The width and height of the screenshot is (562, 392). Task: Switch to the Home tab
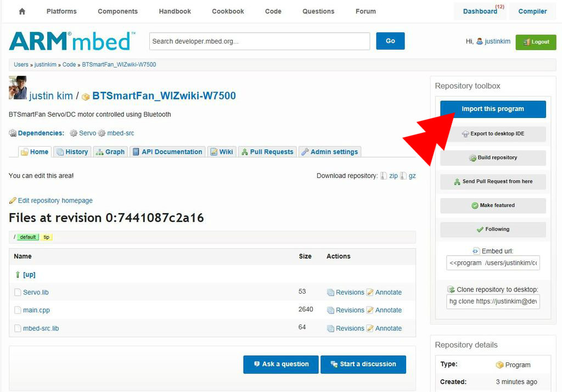pos(35,152)
